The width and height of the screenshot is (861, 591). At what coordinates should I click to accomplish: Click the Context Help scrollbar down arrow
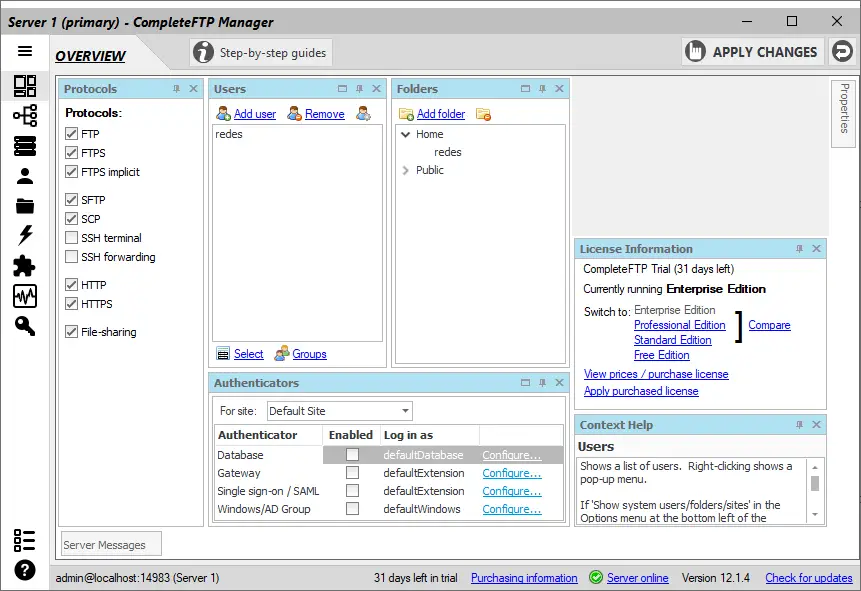point(815,515)
